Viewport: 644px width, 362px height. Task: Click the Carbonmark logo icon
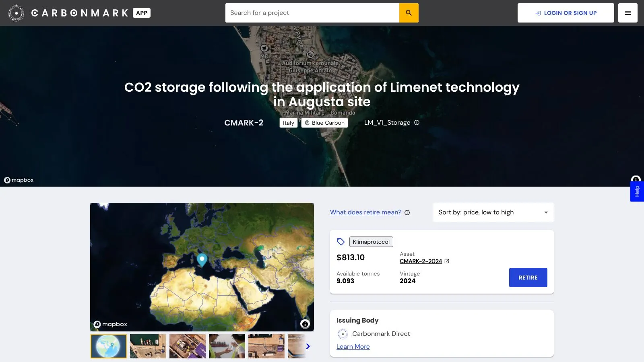click(x=16, y=13)
